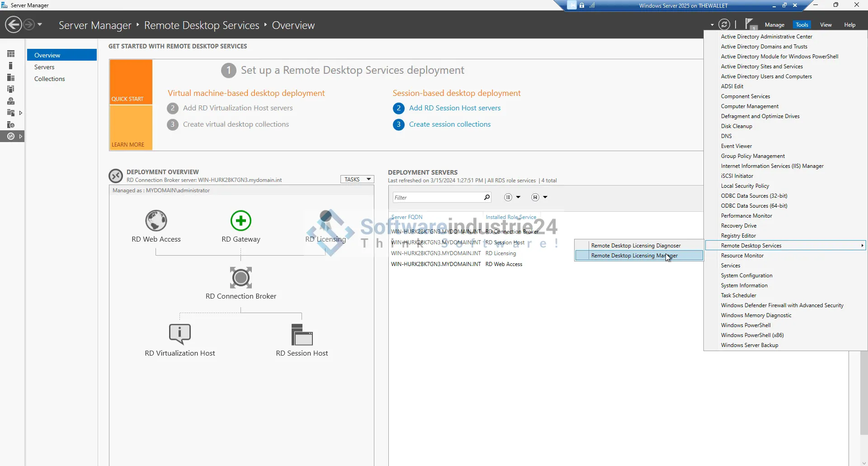Click the RD Session Host icon
Image resolution: width=868 pixels, height=466 pixels.
pos(302,335)
